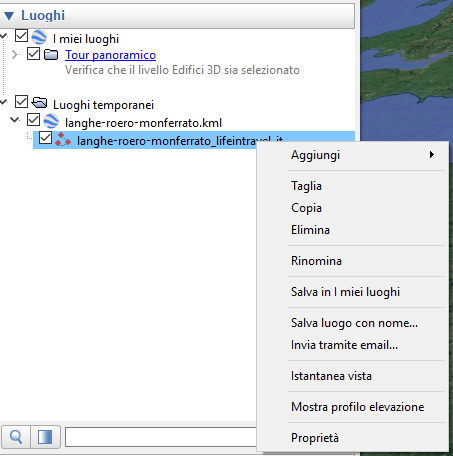Click the places search input field
This screenshot has height=456, width=453.
coord(161,437)
